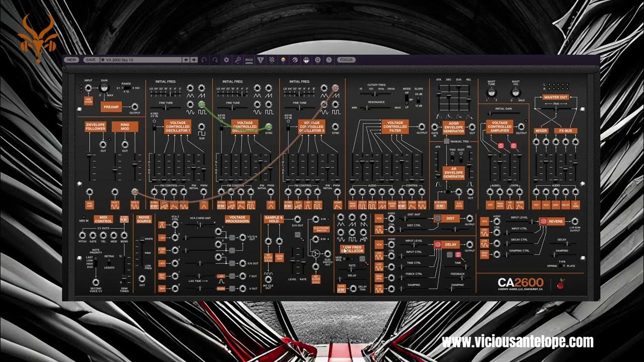Click the VCO 1 SUB output jack
644x362 pixels.
point(201,127)
